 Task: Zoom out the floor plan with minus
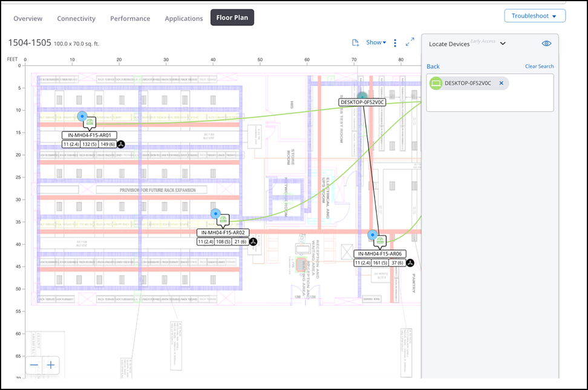pyautogui.click(x=34, y=365)
